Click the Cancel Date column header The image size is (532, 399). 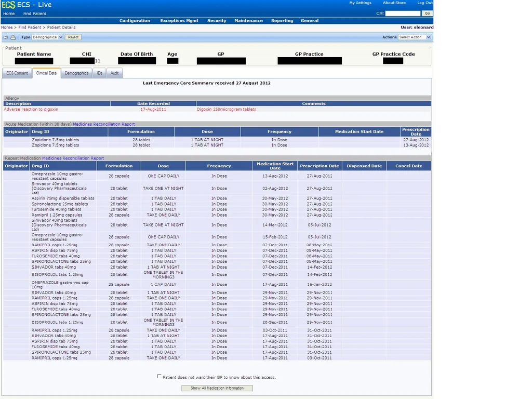click(408, 166)
